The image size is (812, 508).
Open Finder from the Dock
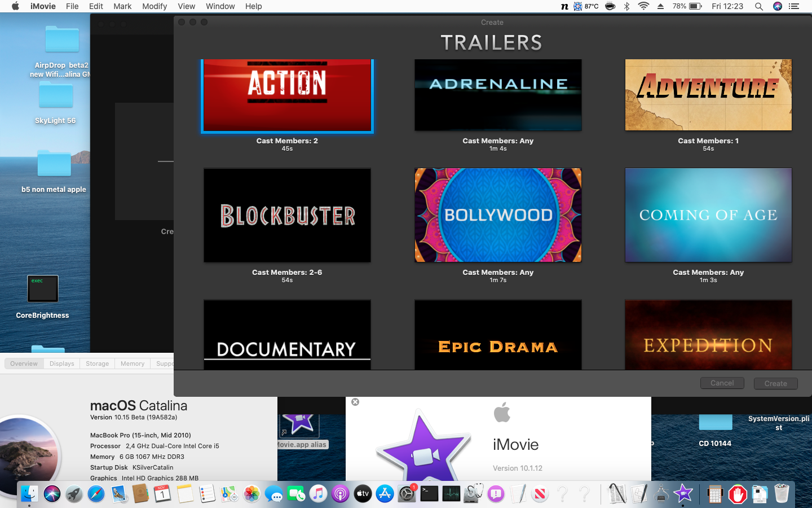click(x=29, y=494)
